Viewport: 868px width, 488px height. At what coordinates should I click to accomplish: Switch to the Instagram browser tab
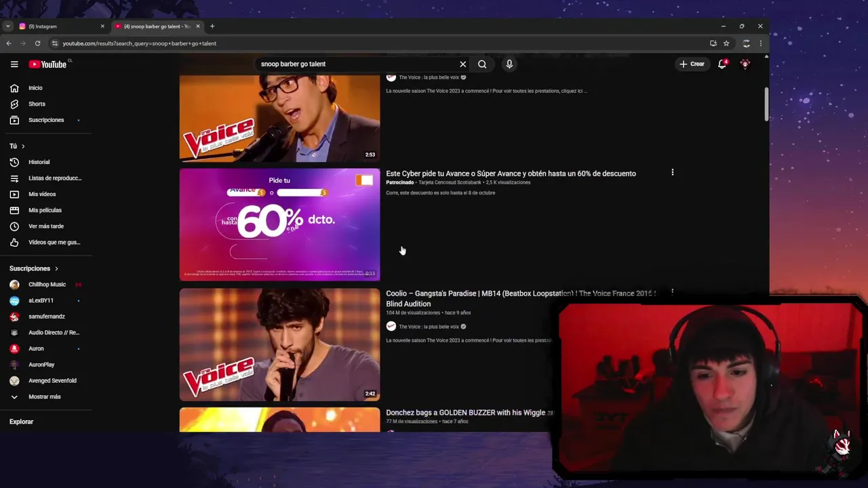pos(60,26)
